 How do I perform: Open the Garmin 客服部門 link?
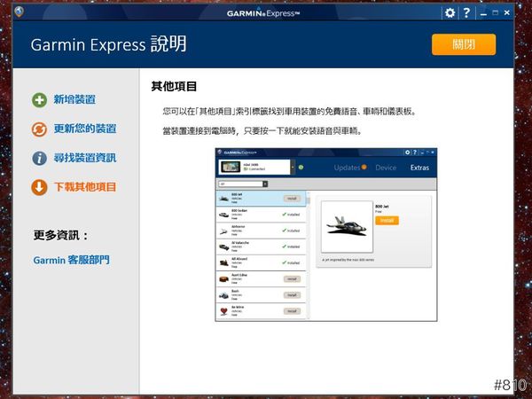click(71, 260)
